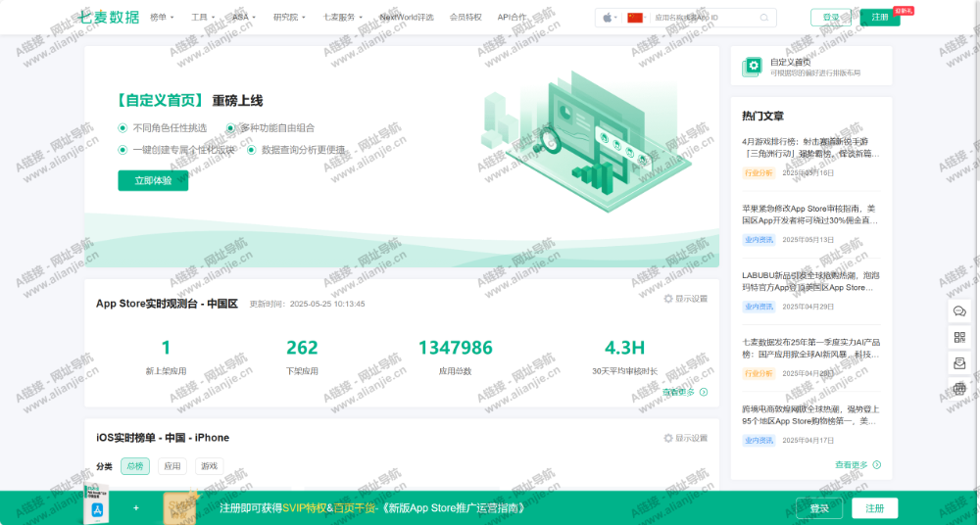Click the 迎新礼 badge on 注册 button
Image resolution: width=980 pixels, height=525 pixels.
point(904,11)
